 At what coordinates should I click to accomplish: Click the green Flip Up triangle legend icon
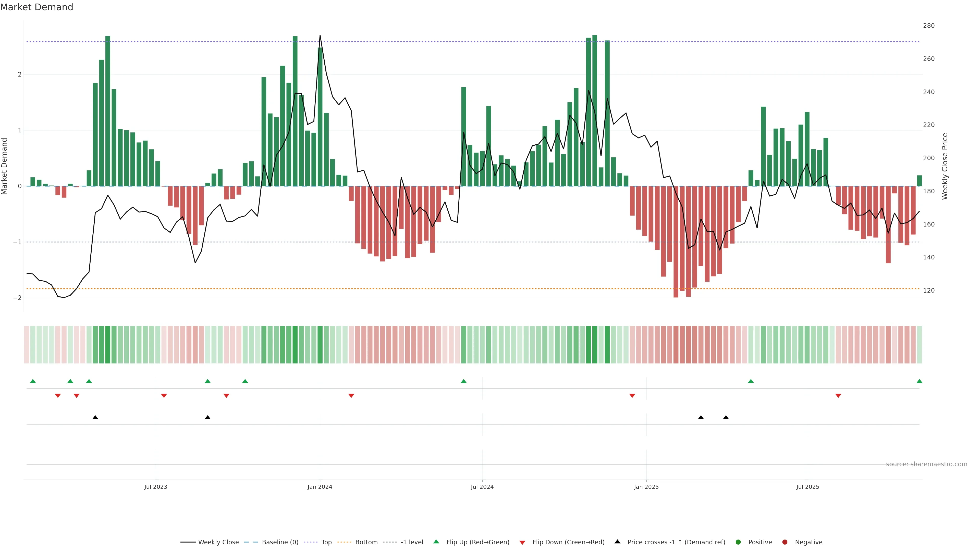tap(436, 542)
